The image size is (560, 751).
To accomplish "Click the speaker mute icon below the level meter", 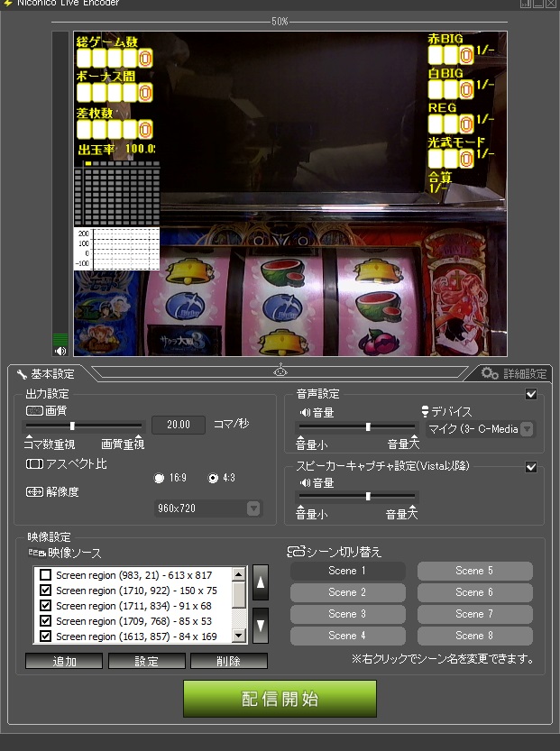I will pos(60,351).
